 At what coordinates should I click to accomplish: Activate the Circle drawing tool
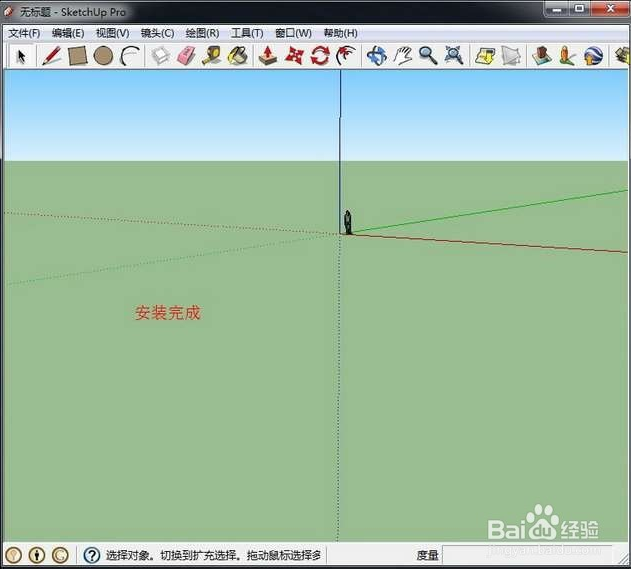[x=103, y=56]
